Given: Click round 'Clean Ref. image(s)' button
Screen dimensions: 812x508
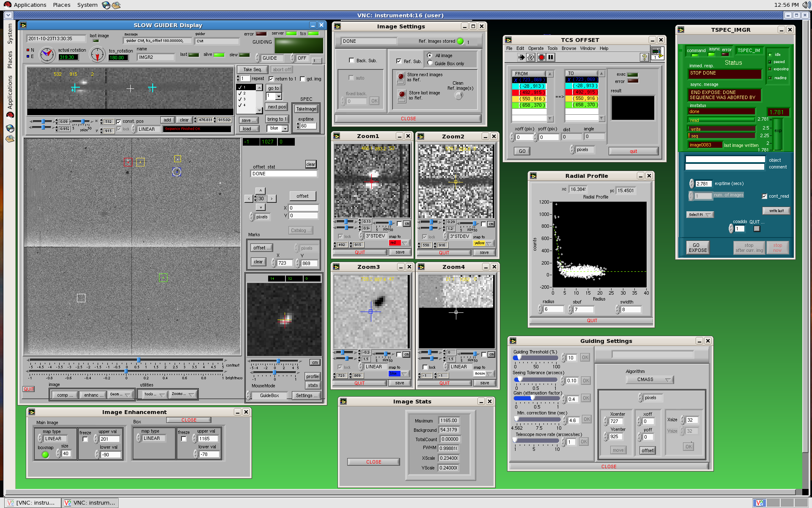Looking at the screenshot, I should [x=458, y=96].
